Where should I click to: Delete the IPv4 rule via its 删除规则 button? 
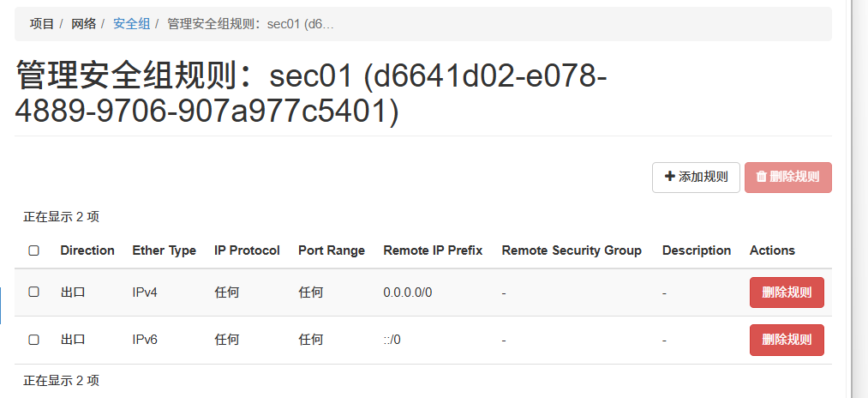coord(787,292)
